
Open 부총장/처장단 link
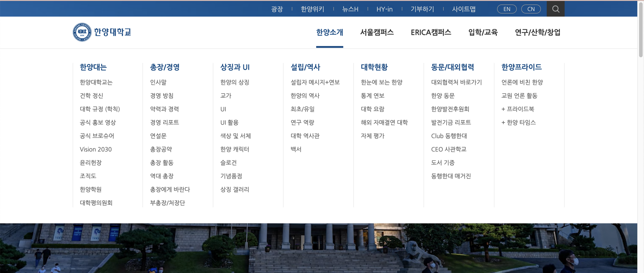(x=167, y=203)
